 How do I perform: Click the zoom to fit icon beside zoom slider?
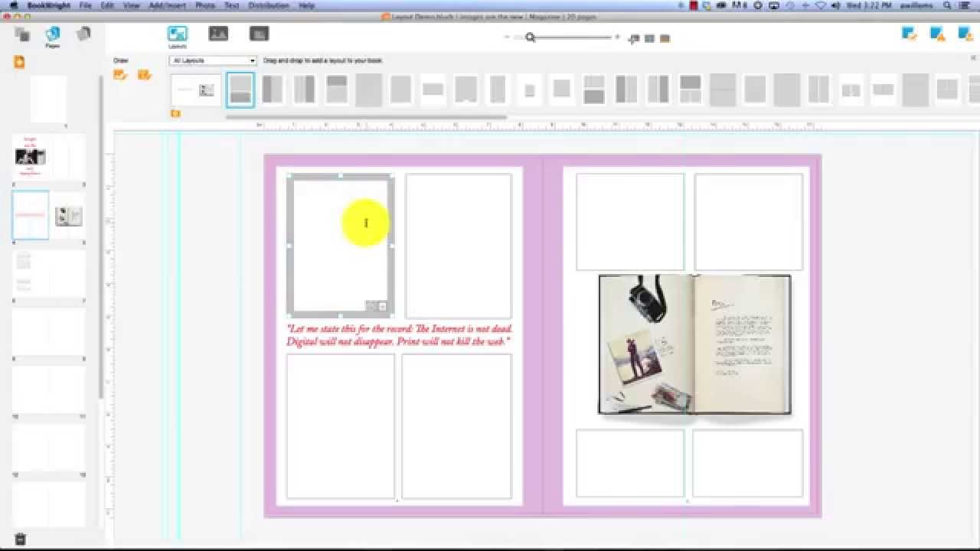click(x=634, y=38)
